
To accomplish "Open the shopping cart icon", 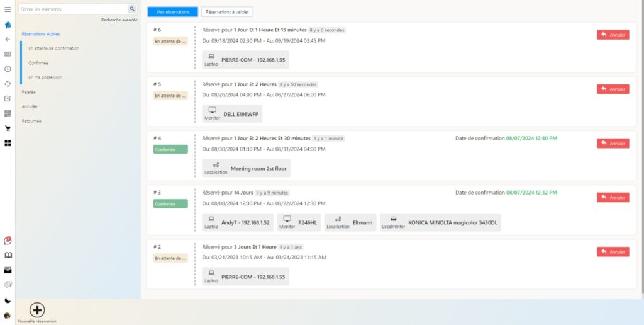I will pos(8,128).
